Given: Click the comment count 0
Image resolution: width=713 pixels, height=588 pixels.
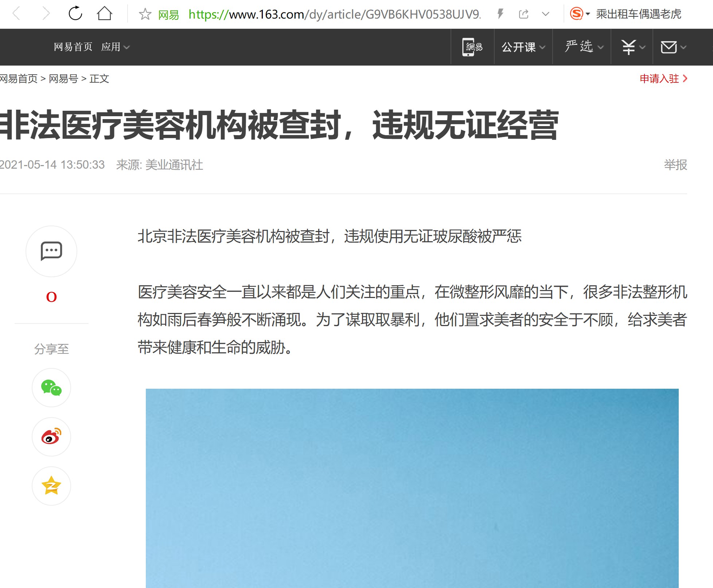Looking at the screenshot, I should [x=51, y=297].
